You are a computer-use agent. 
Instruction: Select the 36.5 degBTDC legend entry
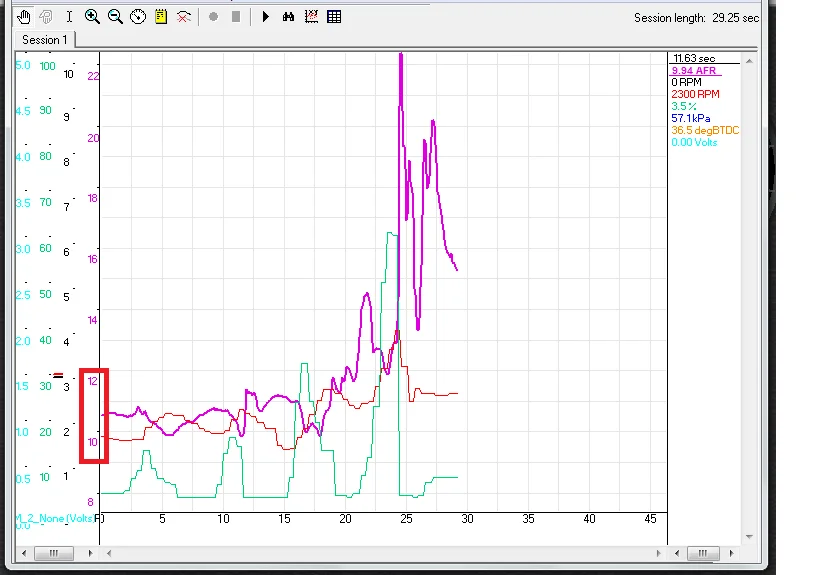pyautogui.click(x=705, y=130)
